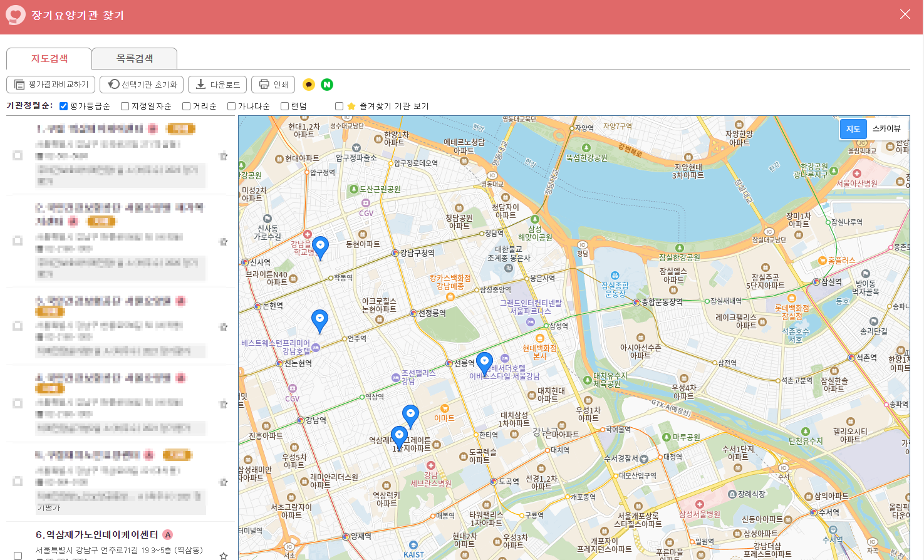The image size is (924, 560).
Task: Click the 갤러리아백화점 강남매장 label
Action: point(450,283)
